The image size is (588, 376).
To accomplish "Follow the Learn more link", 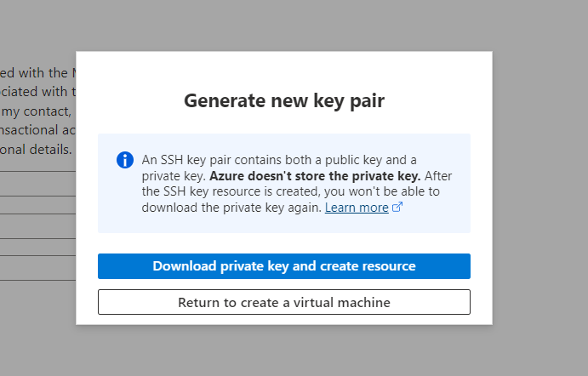I will coord(357,208).
